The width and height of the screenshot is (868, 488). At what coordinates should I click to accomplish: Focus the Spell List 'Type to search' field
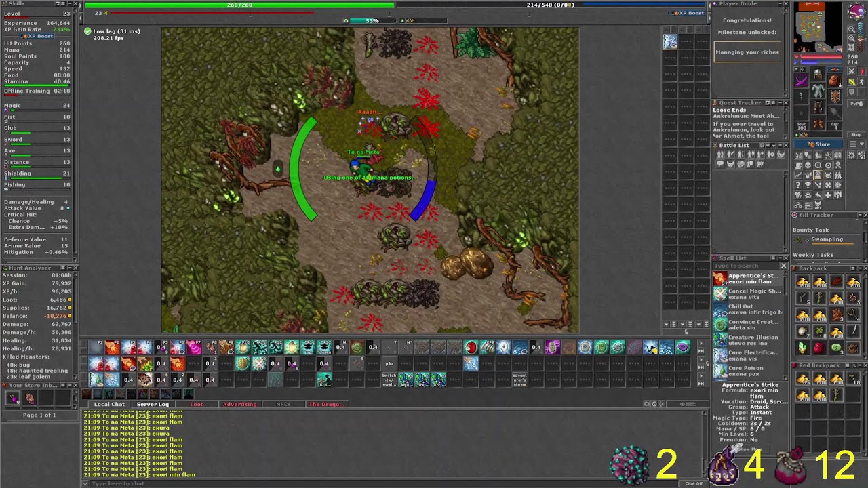coord(746,266)
